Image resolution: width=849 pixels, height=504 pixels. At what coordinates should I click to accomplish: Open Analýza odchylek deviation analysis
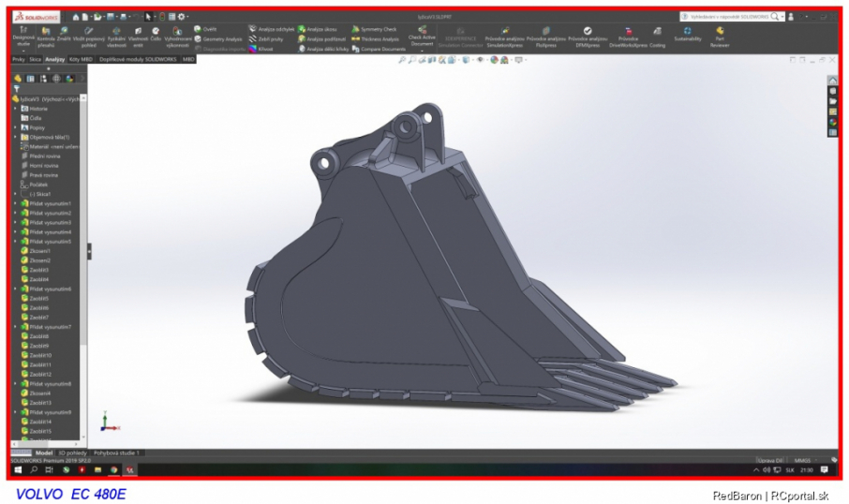click(272, 29)
